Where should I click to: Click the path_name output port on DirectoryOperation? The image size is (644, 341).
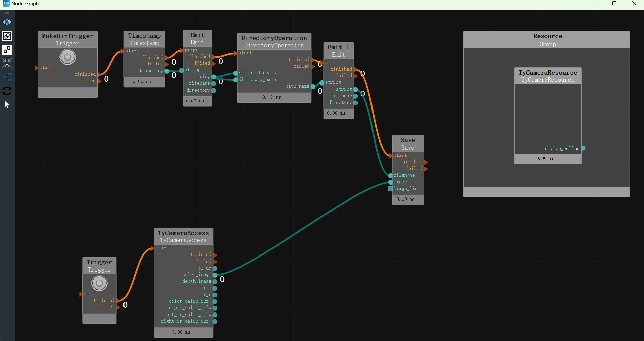point(313,87)
